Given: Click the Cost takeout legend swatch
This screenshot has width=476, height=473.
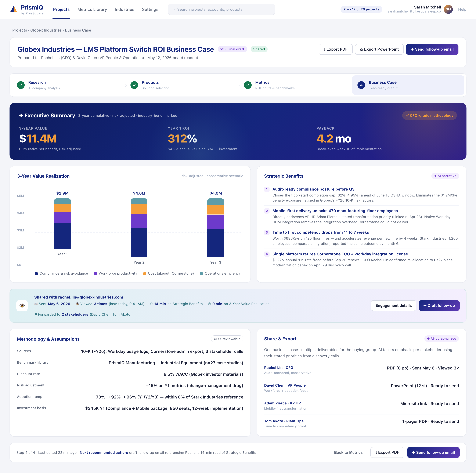Looking at the screenshot, I should [x=145, y=274].
